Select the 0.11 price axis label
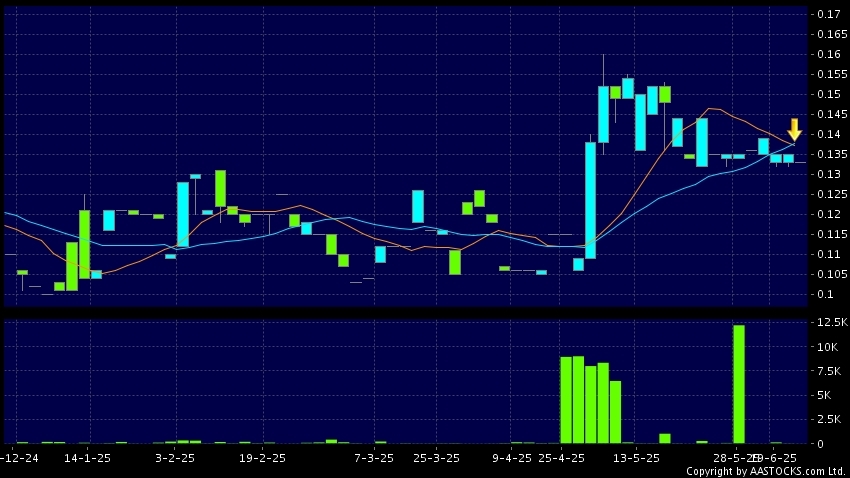The height and width of the screenshot is (478, 850). (x=829, y=254)
